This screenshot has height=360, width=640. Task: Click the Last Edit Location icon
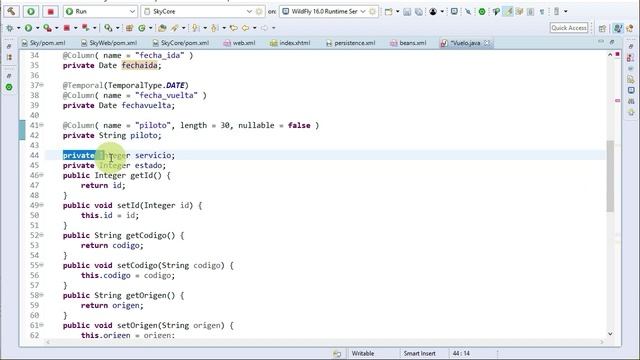click(x=233, y=28)
